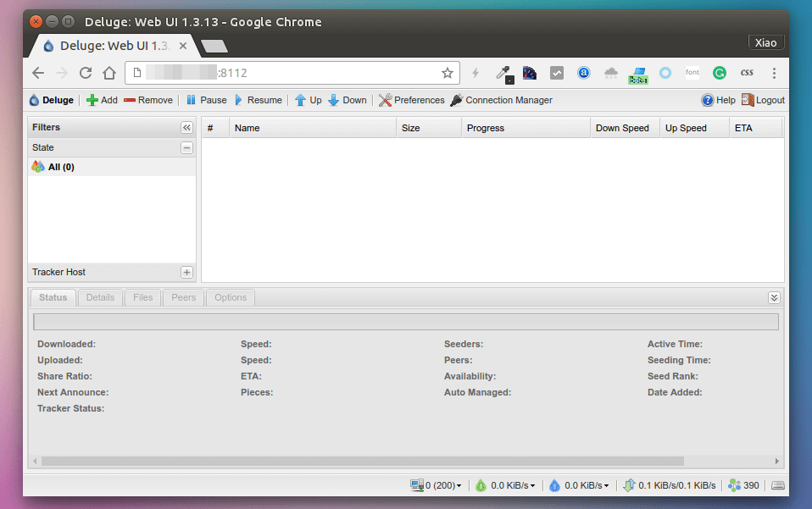
Task: Pause torrents using toolbar Pause icon
Action: pos(192,100)
